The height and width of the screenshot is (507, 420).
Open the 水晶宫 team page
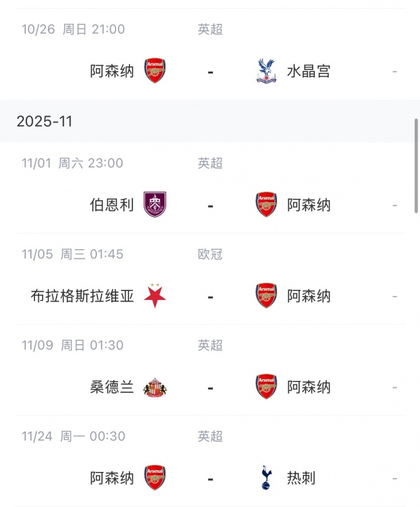pos(309,71)
